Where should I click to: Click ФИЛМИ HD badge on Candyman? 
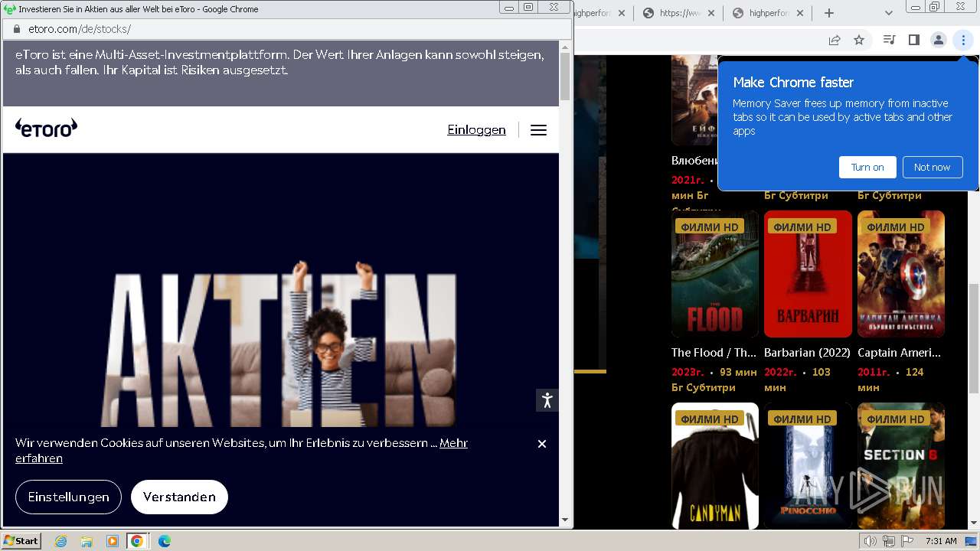pyautogui.click(x=710, y=419)
